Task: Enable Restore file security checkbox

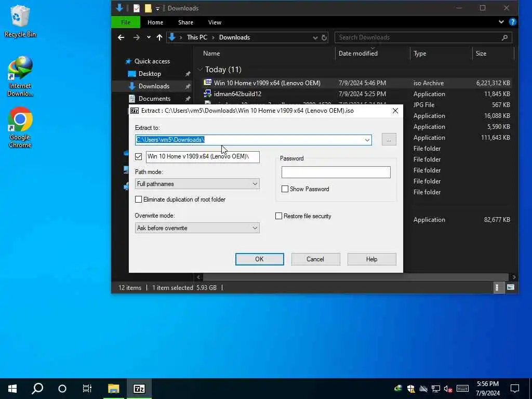Action: tap(278, 216)
